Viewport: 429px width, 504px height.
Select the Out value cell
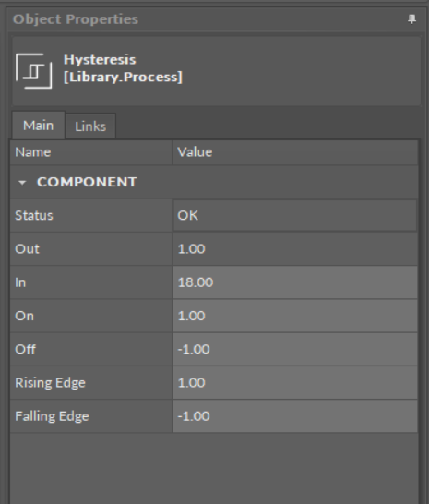[x=294, y=249]
